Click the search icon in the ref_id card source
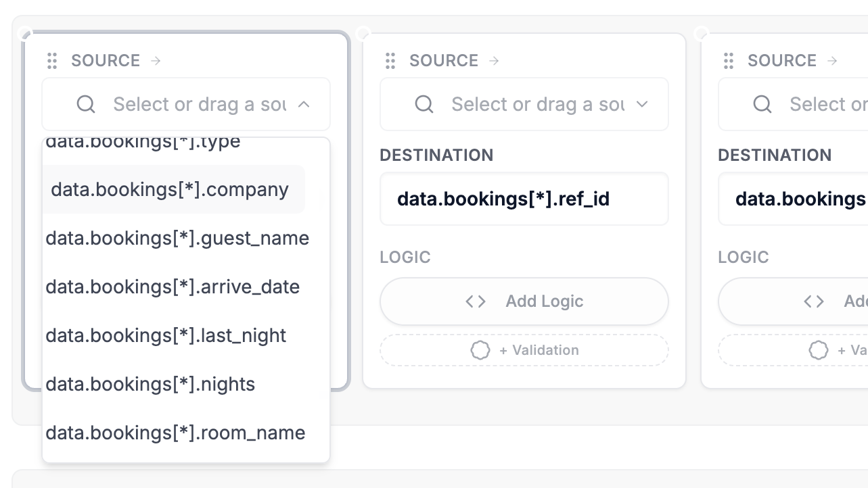The image size is (868, 488). coord(424,104)
